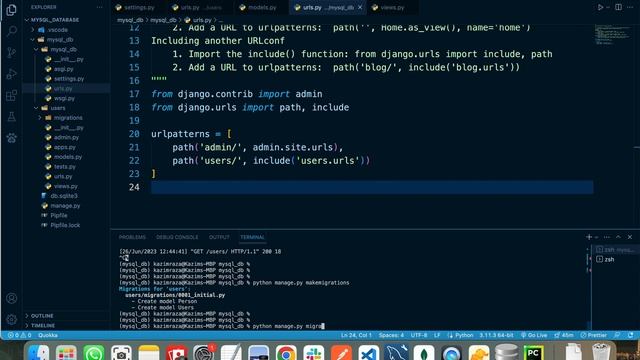Image resolution: width=640 pixels, height=360 pixels.
Task: Click Spaces: 4 indentation setting
Action: 391,335
